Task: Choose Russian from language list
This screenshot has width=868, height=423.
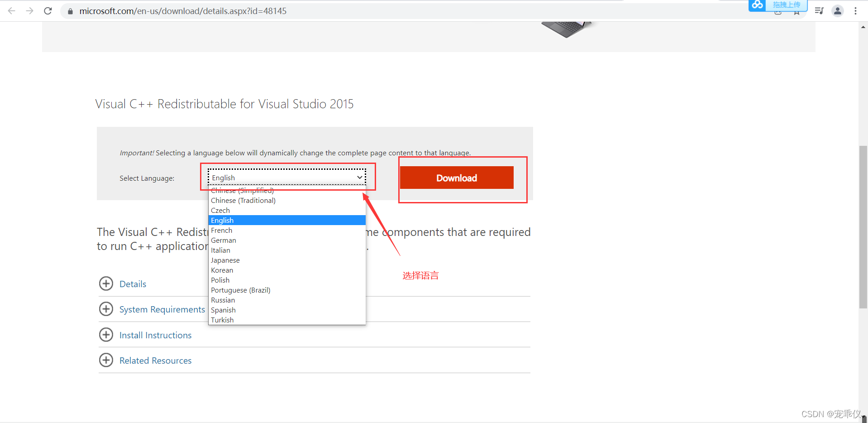Action: pyautogui.click(x=287, y=300)
